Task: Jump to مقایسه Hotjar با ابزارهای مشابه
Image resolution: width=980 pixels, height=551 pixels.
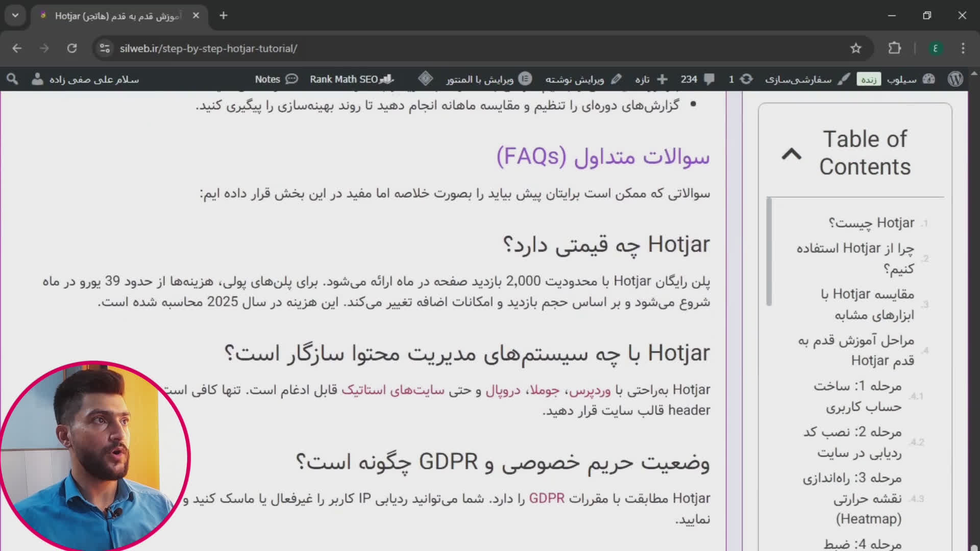Action: [x=867, y=305]
